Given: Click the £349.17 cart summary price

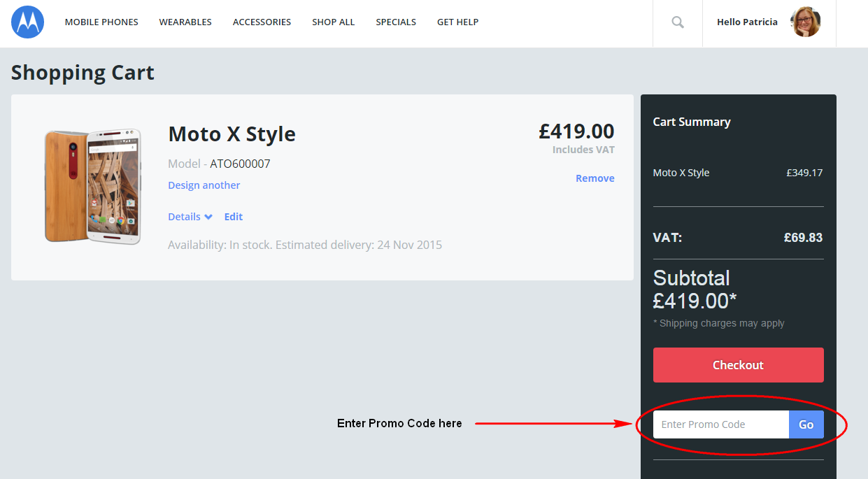Looking at the screenshot, I should point(804,173).
